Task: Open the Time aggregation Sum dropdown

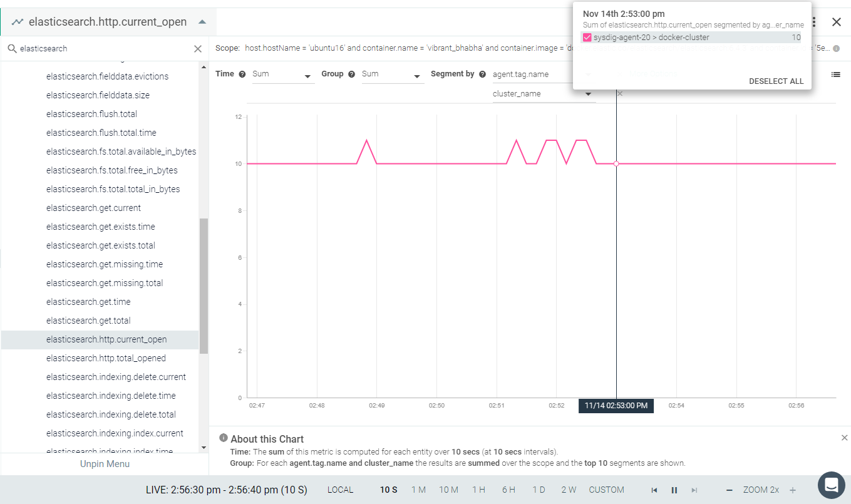Action: 283,75
